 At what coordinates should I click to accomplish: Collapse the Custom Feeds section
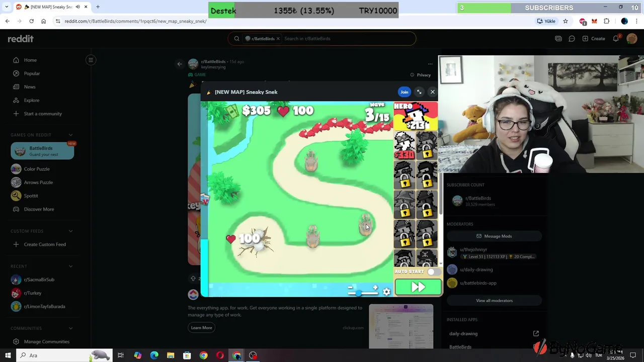[70, 231]
